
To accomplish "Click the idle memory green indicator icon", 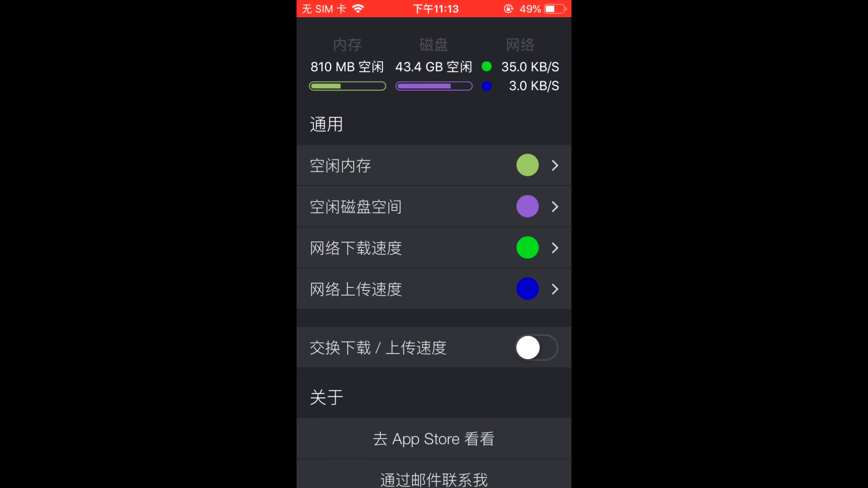I will (x=528, y=165).
